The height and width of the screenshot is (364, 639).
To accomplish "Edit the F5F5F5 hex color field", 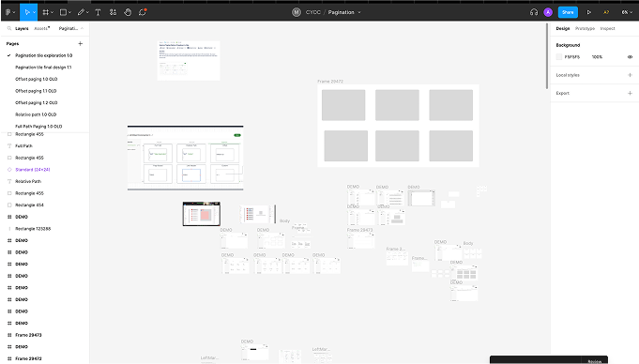I will click(x=572, y=57).
